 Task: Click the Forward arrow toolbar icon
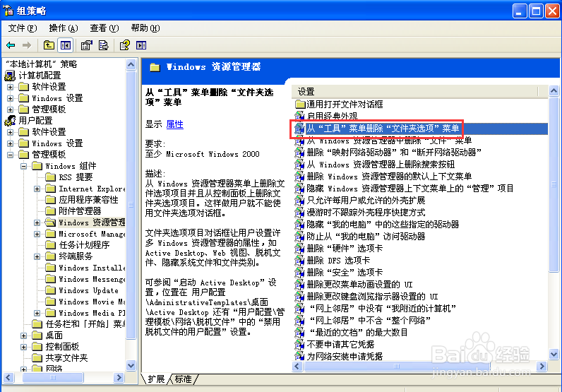[x=27, y=45]
